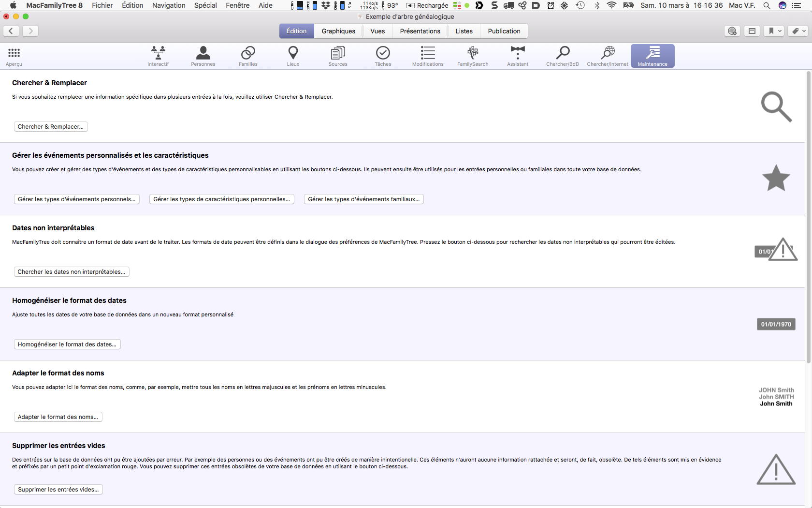
Task: Click Gérer les types d'événements personnels...
Action: coord(77,199)
